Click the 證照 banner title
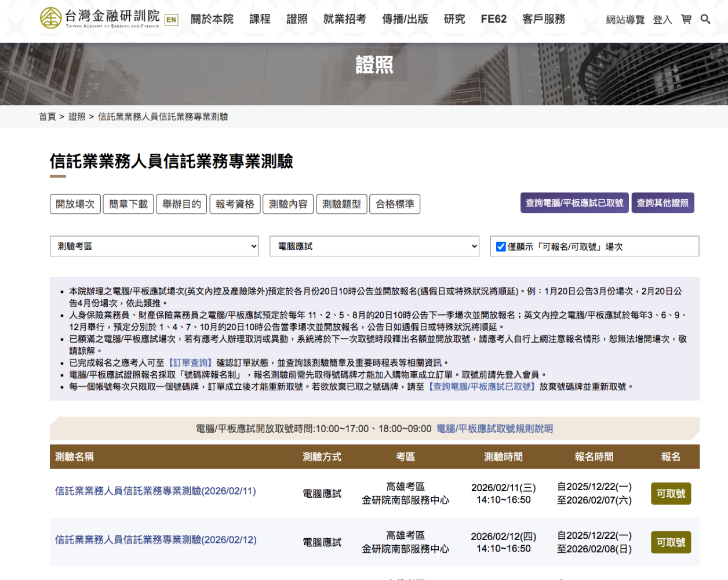Image resolution: width=728 pixels, height=580 pixels. tap(374, 64)
